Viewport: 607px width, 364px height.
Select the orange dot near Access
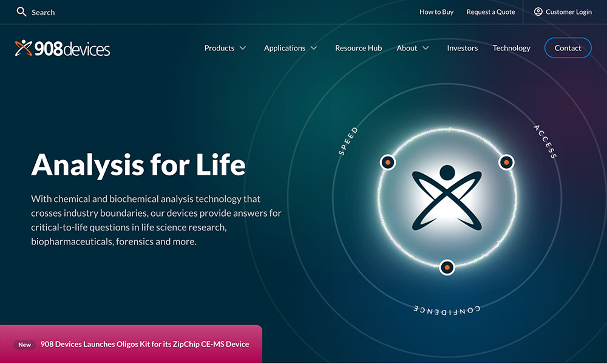click(x=506, y=162)
